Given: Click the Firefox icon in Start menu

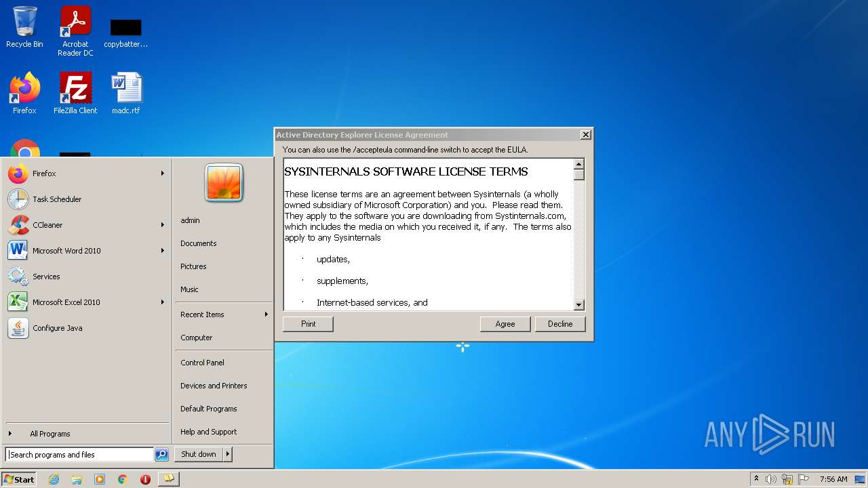Looking at the screenshot, I should (x=18, y=174).
